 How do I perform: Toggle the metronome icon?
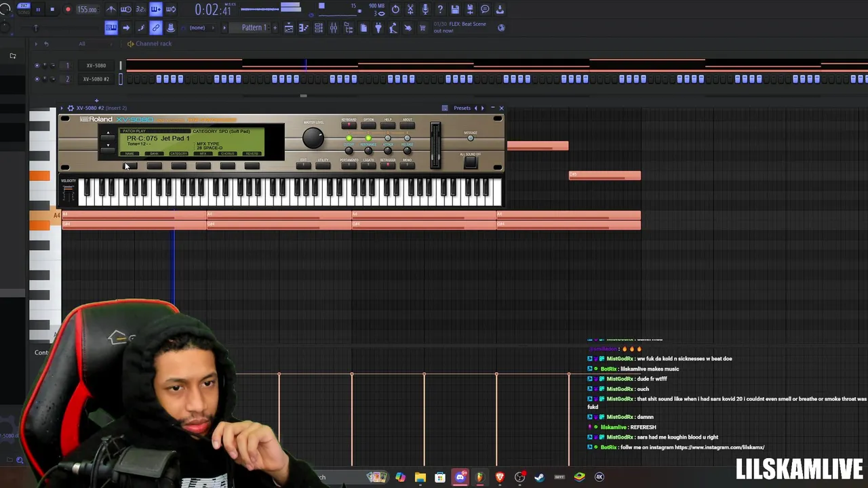111,9
